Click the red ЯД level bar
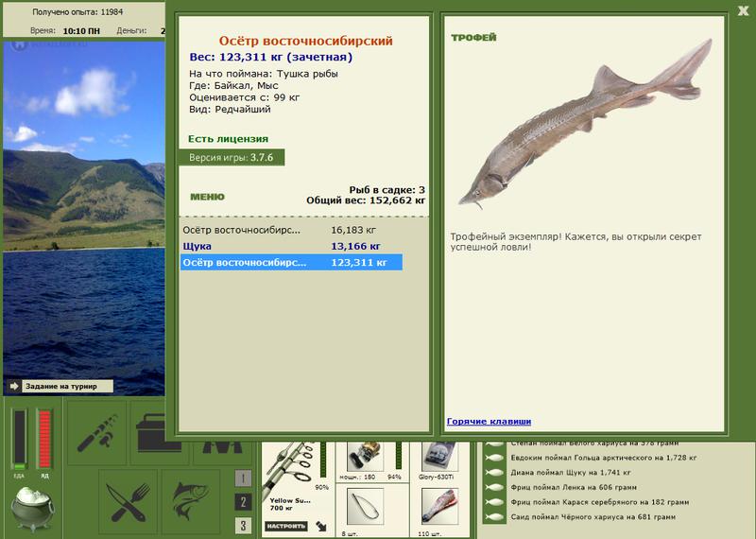756x539 pixels. (44, 439)
